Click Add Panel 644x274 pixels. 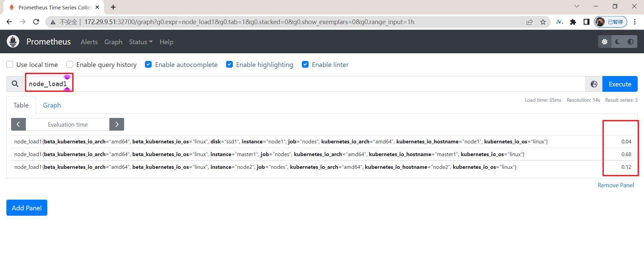coord(27,208)
